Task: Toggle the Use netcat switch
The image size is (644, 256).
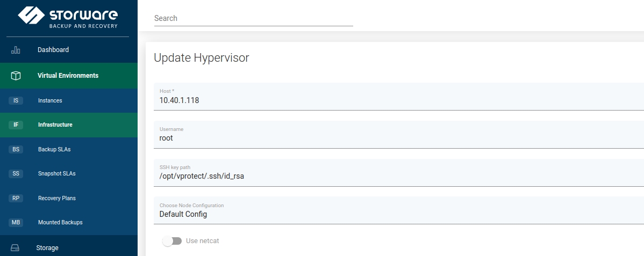Action: [172, 241]
